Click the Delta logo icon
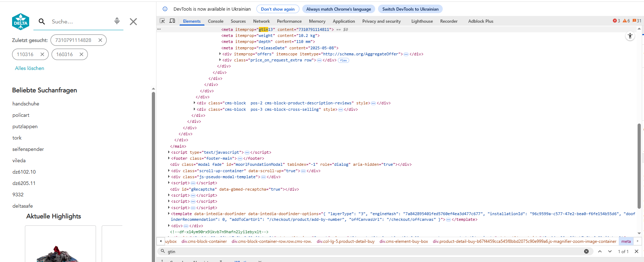 [21, 22]
